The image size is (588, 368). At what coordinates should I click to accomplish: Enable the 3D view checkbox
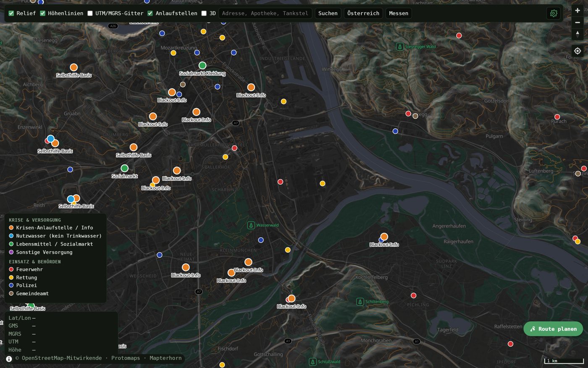tap(204, 13)
